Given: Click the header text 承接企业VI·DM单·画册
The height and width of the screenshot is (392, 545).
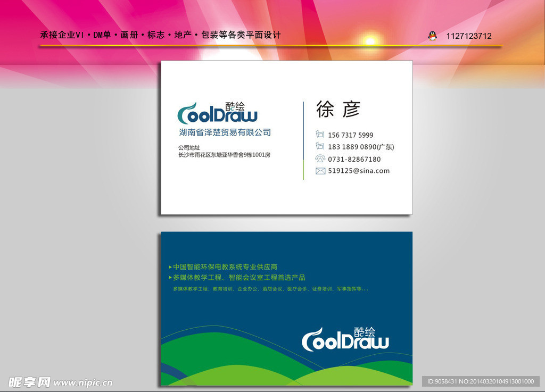Looking at the screenshot, I should click(x=89, y=35).
